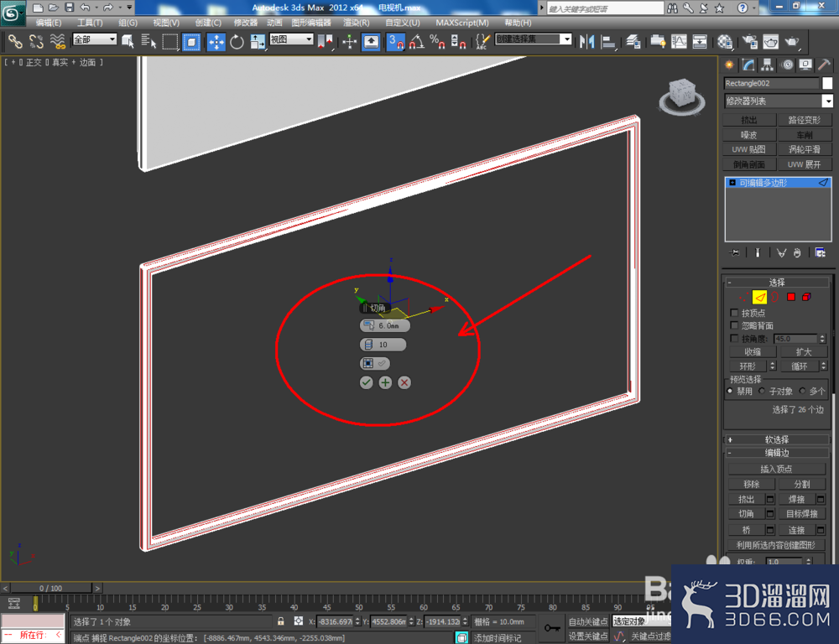This screenshot has width=839, height=644.
Task: Open the Create panel tab icon
Action: click(x=729, y=65)
